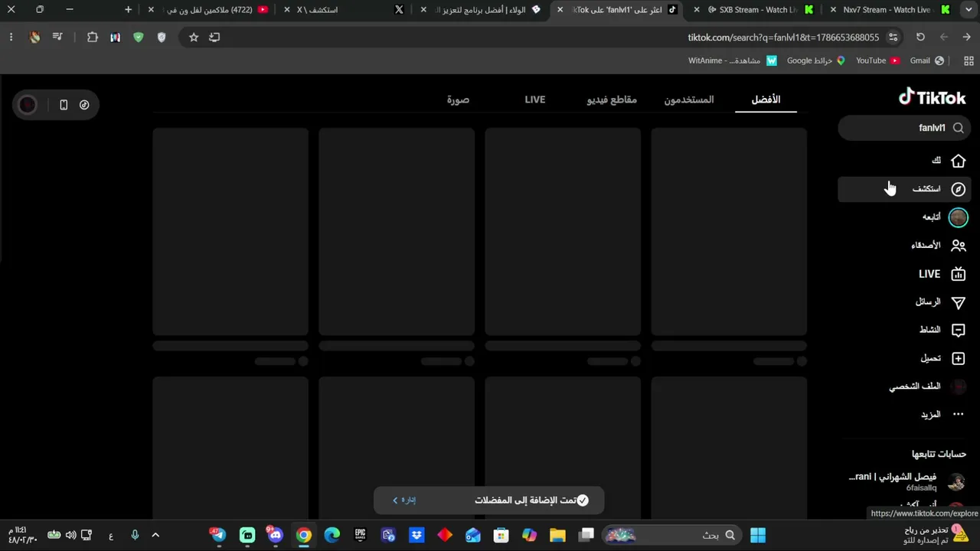The height and width of the screenshot is (551, 980).
Task: Open the WitAnime bookmark
Action: 732,60
